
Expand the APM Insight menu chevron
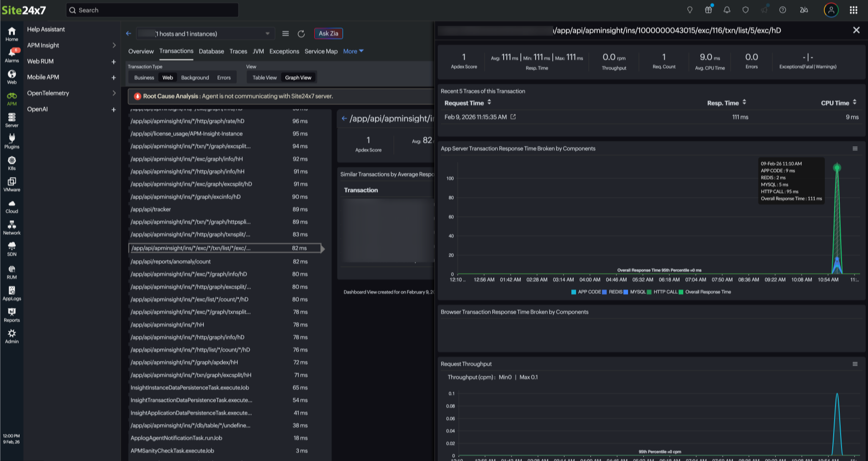point(114,45)
